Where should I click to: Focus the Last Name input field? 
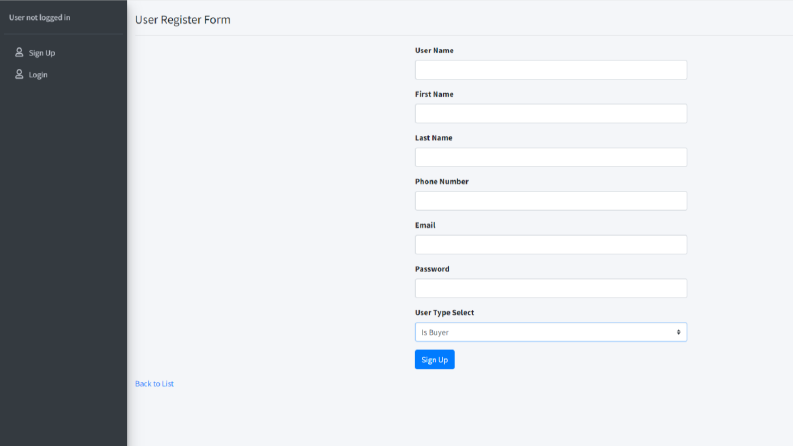[551, 157]
